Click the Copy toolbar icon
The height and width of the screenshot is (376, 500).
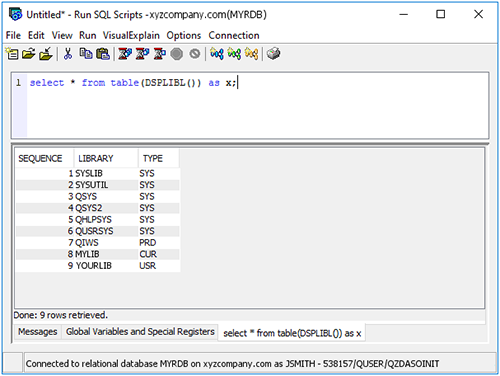[86, 54]
